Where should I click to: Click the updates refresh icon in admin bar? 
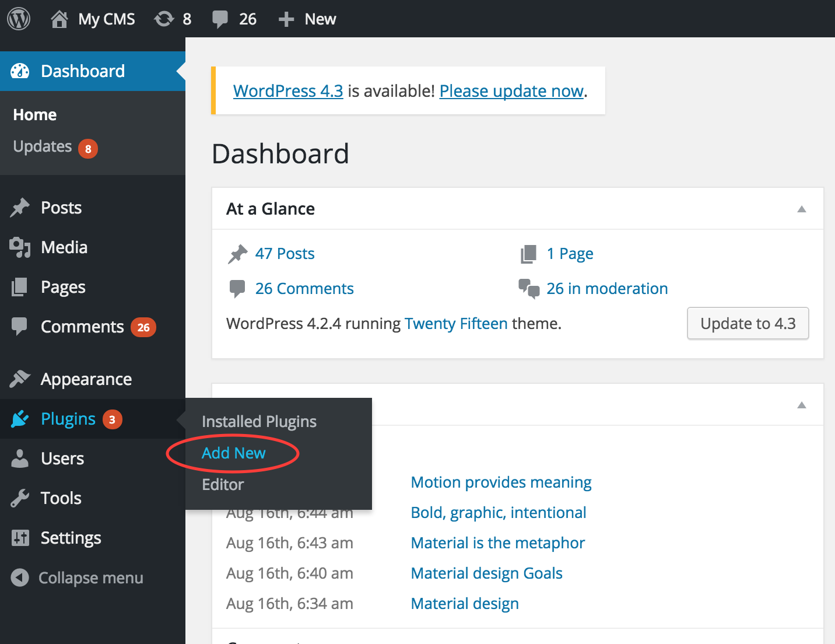[x=164, y=19]
